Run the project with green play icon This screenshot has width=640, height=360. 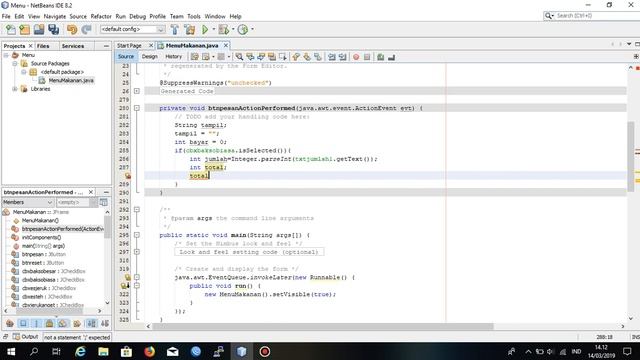click(205, 29)
